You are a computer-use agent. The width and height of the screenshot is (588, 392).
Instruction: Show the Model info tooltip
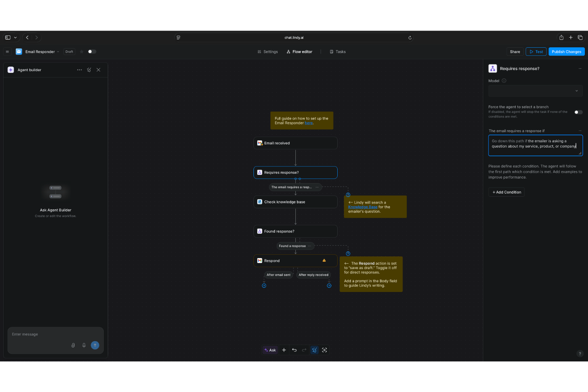504,81
